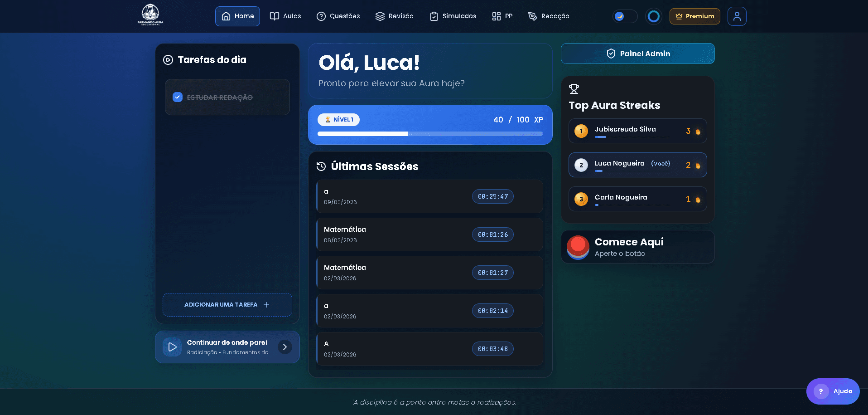Click the XP level progress bar
Image resolution: width=868 pixels, height=415 pixels.
point(430,134)
